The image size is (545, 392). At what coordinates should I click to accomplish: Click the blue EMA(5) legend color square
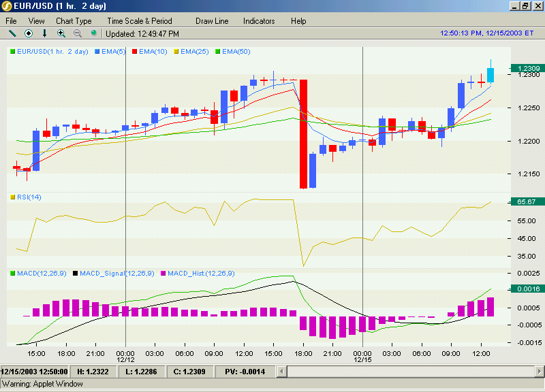coord(97,52)
